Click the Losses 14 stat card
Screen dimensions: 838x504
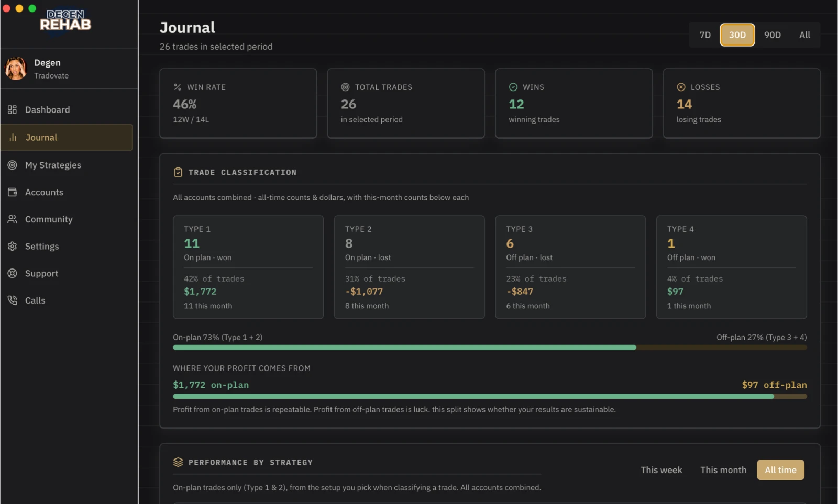click(x=742, y=103)
